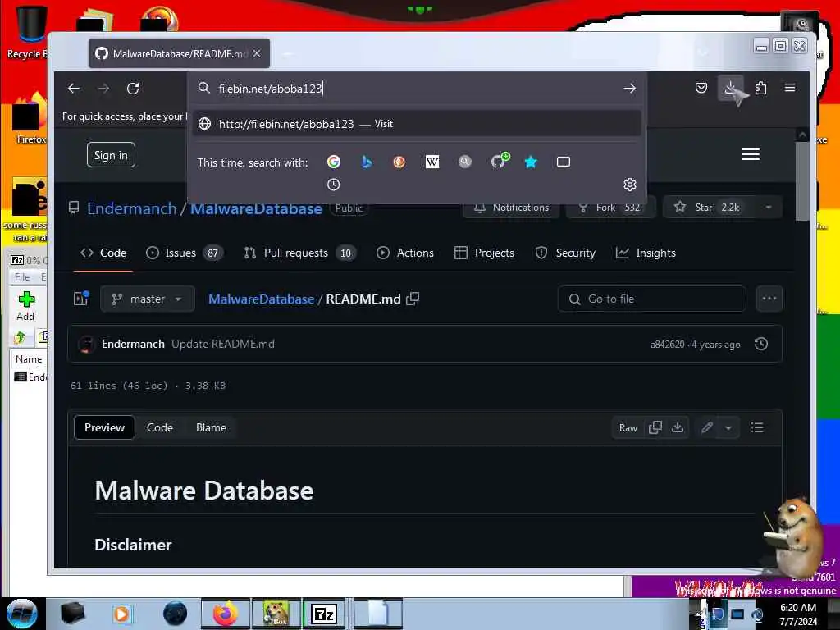This screenshot has width=840, height=630.
Task: Search this time with Bing
Action: 367,162
